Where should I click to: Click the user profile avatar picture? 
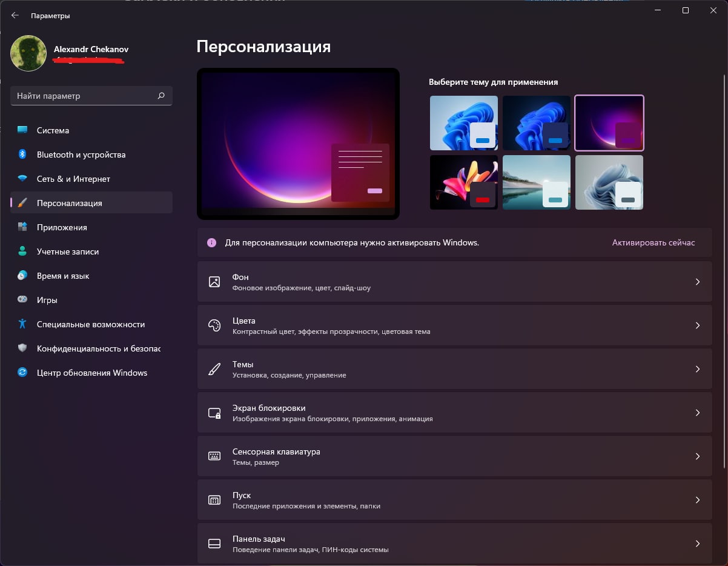(28, 53)
